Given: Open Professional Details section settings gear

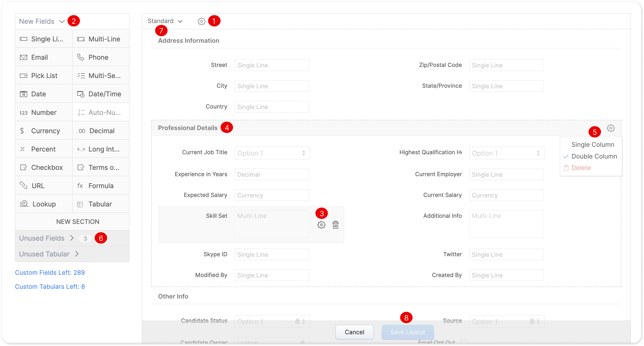Looking at the screenshot, I should [x=610, y=128].
